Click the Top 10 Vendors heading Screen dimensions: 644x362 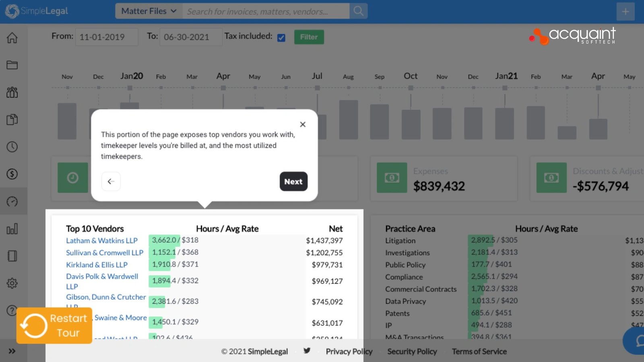[95, 229]
